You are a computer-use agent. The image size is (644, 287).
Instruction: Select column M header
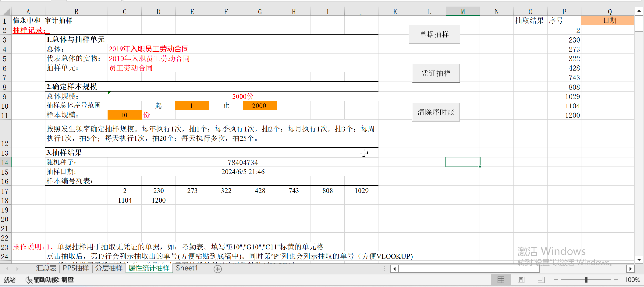pyautogui.click(x=463, y=12)
